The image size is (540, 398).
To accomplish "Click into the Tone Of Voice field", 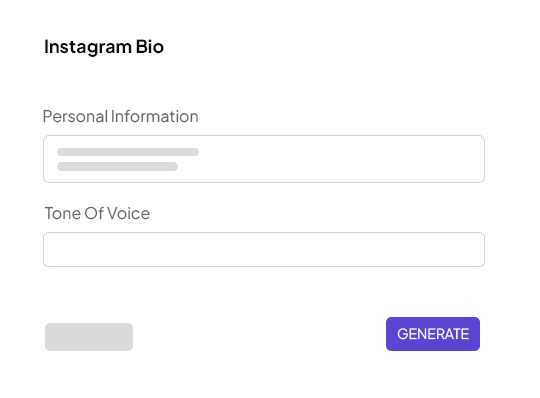I will (x=264, y=249).
